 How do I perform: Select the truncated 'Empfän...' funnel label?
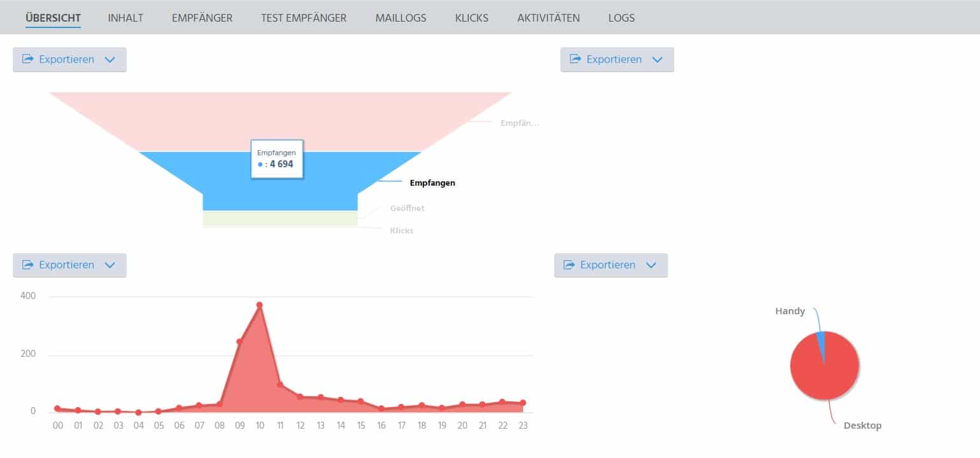[520, 123]
